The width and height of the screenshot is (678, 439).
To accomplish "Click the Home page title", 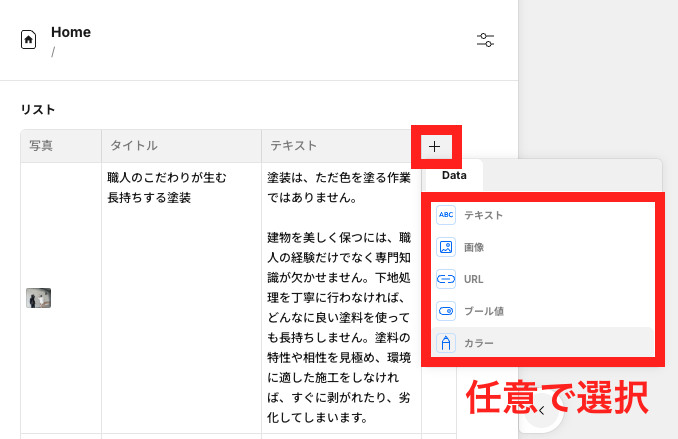I will click(x=71, y=32).
